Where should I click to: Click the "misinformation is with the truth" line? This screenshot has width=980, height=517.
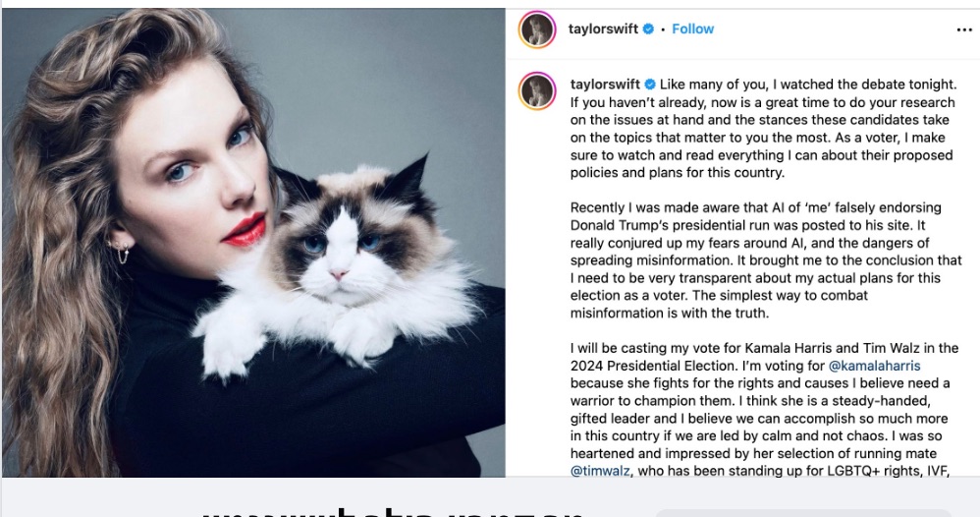click(x=670, y=313)
